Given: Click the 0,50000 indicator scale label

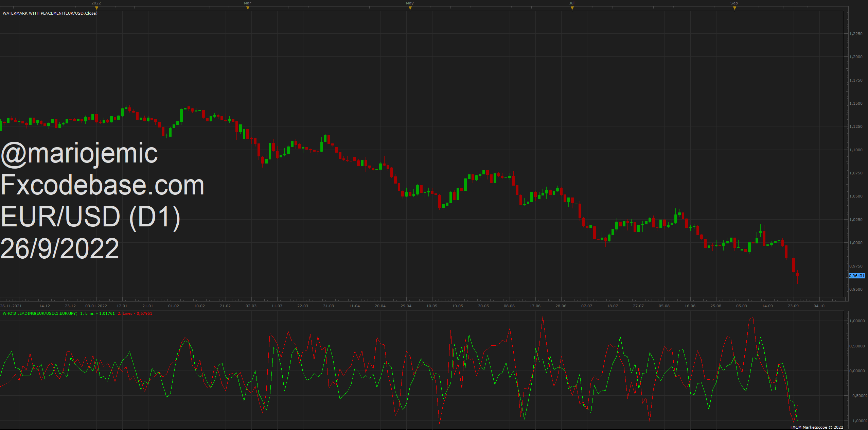Looking at the screenshot, I should tap(857, 346).
